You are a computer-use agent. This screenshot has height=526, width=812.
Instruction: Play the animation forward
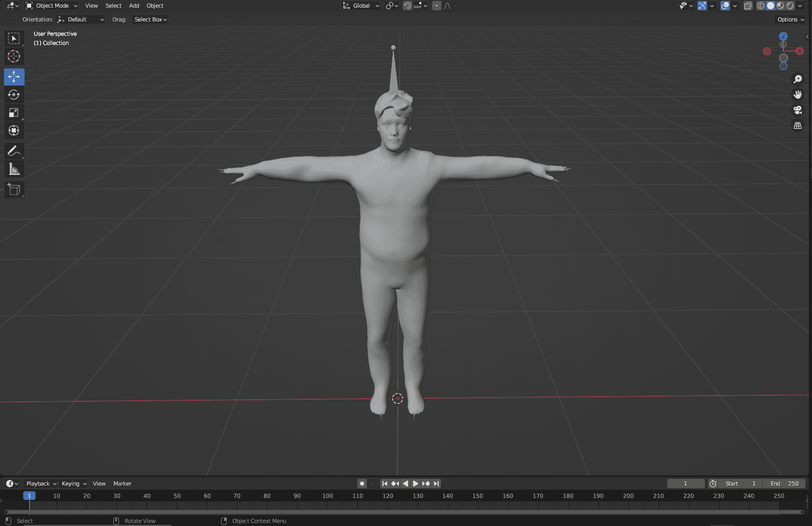[x=416, y=484]
